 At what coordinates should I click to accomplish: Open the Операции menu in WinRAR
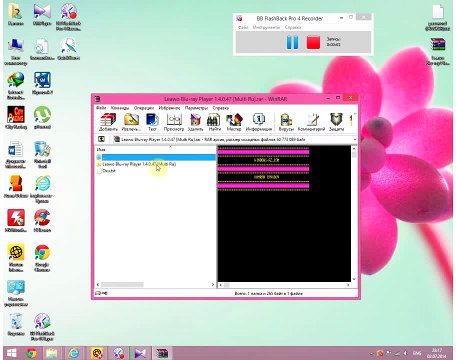(x=144, y=108)
